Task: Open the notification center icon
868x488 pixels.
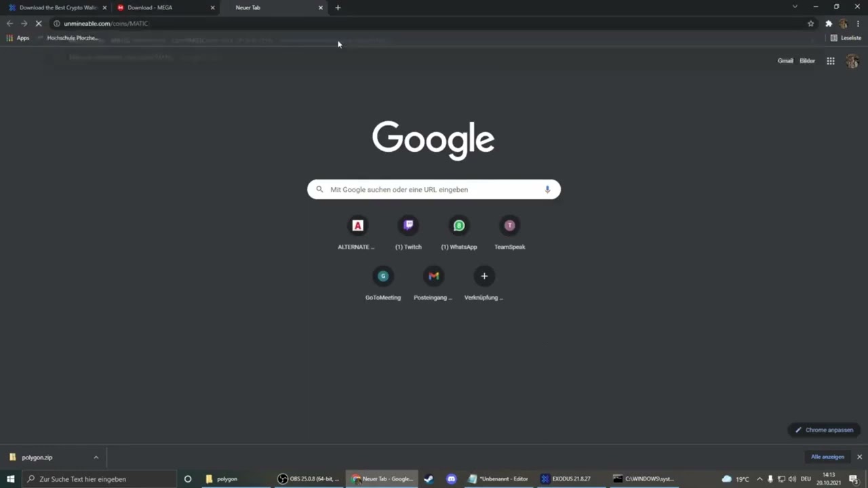Action: pyautogui.click(x=853, y=479)
